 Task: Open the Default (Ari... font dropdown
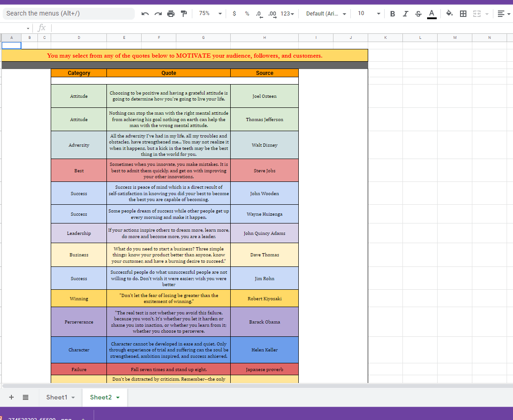click(x=326, y=14)
